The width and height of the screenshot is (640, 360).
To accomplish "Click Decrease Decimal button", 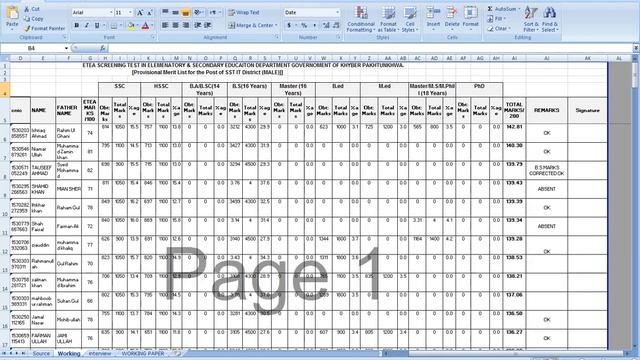I will (x=336, y=25).
